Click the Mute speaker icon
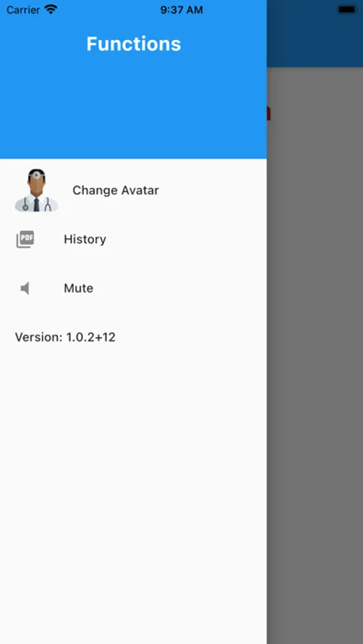The image size is (363, 644). [25, 288]
